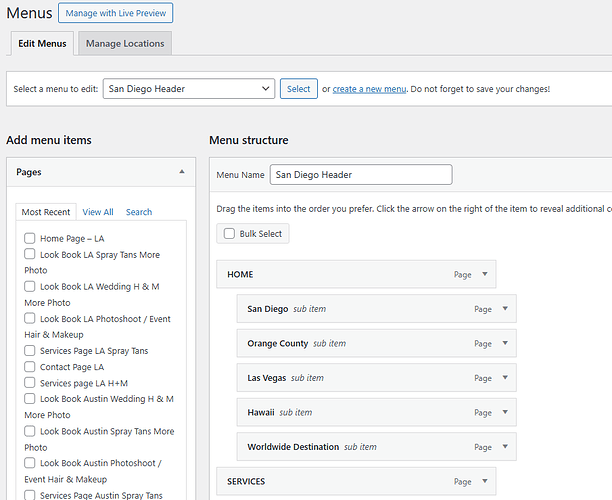This screenshot has width=612, height=500.
Task: Enable the Bulk Select checkbox
Action: tap(230, 234)
